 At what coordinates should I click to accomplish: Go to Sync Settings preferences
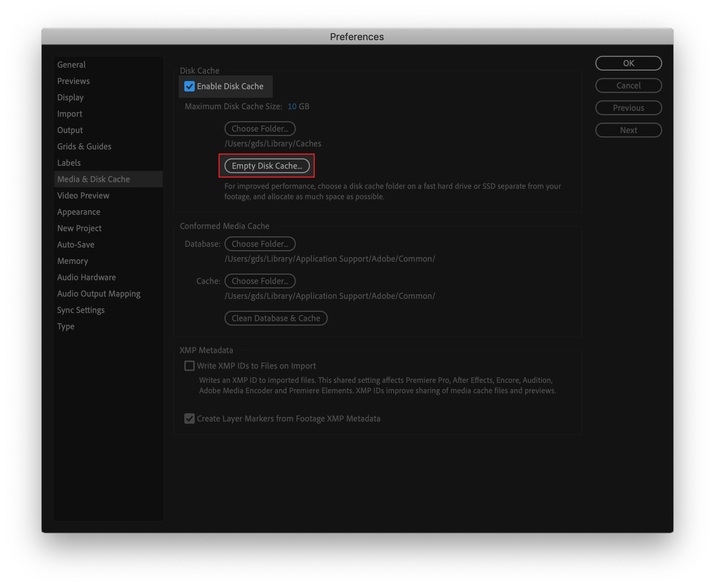tap(108, 310)
